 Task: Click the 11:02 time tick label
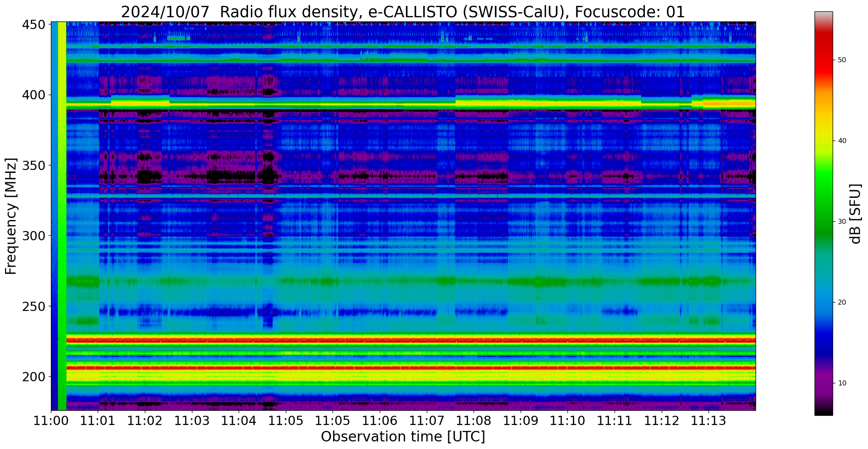145,421
